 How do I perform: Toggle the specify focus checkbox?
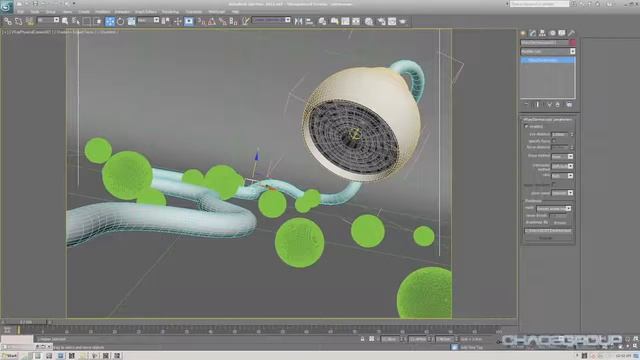pos(554,140)
